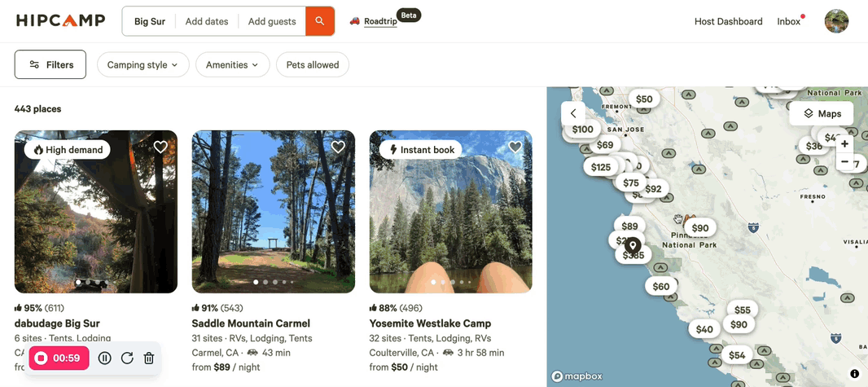The width and height of the screenshot is (868, 387).
Task: Pause the recording
Action: pos(104,358)
